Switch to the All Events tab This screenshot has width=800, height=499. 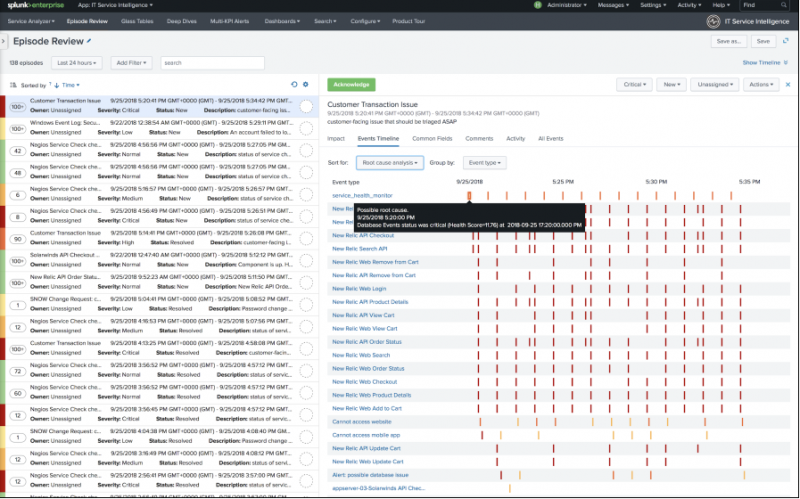point(551,139)
